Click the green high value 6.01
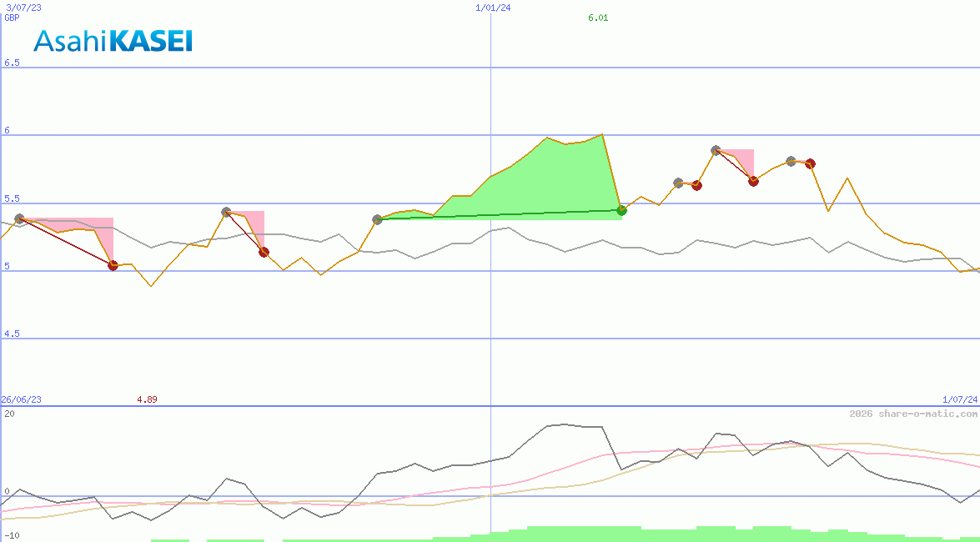Screen dimensions: 980x542 point(598,18)
